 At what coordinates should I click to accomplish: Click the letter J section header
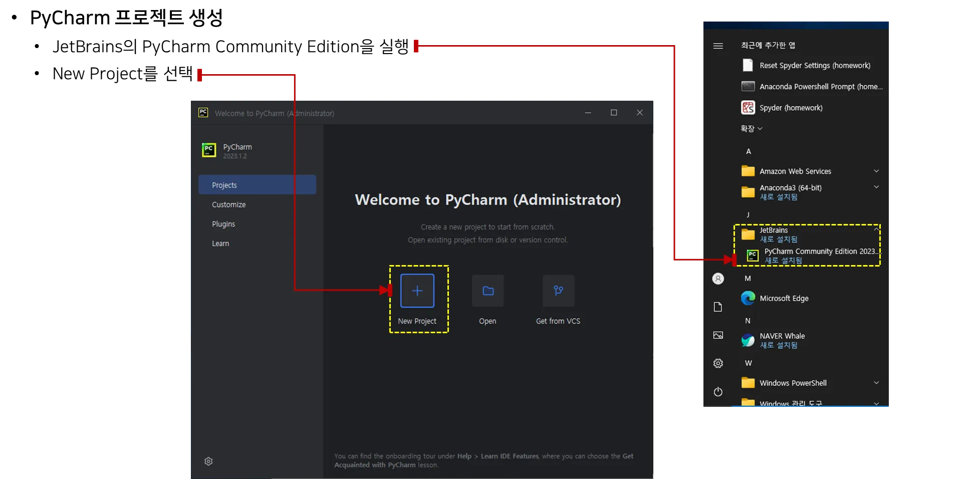click(x=748, y=214)
